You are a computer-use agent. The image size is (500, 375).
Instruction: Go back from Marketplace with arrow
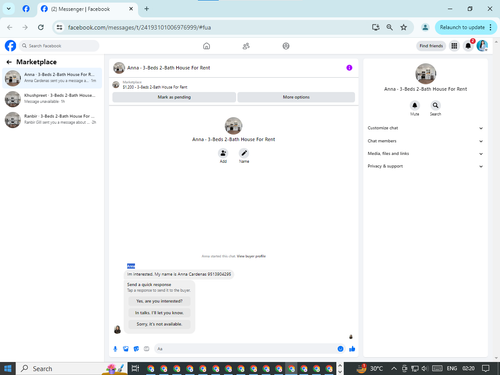click(9, 62)
